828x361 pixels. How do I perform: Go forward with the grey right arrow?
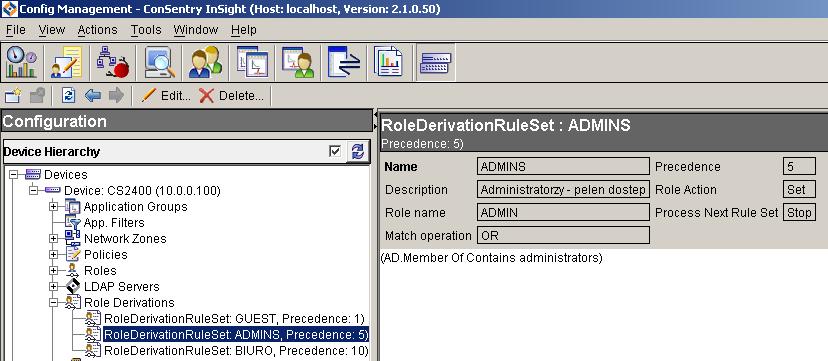(116, 96)
